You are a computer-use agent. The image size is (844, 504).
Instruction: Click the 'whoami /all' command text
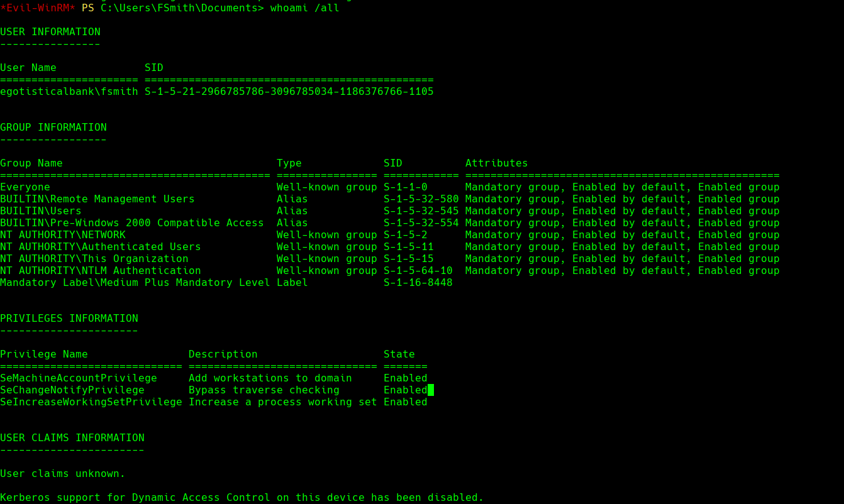click(305, 8)
